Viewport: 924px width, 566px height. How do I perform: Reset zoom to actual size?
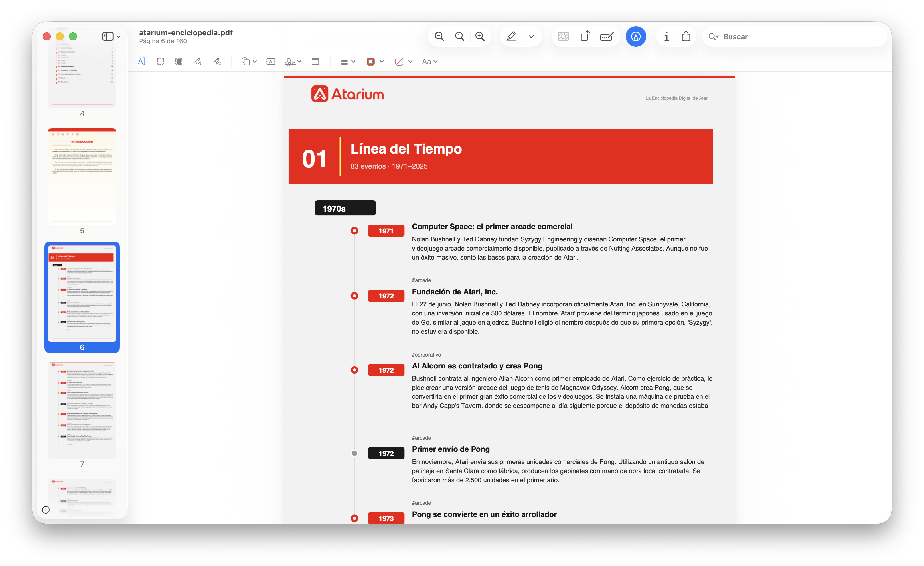459,37
